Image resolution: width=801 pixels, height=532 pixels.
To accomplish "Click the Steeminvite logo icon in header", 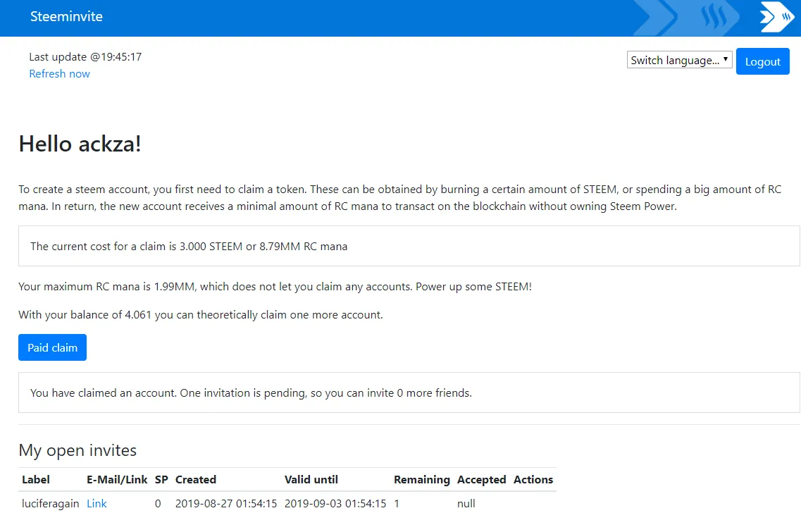I will point(777,17).
